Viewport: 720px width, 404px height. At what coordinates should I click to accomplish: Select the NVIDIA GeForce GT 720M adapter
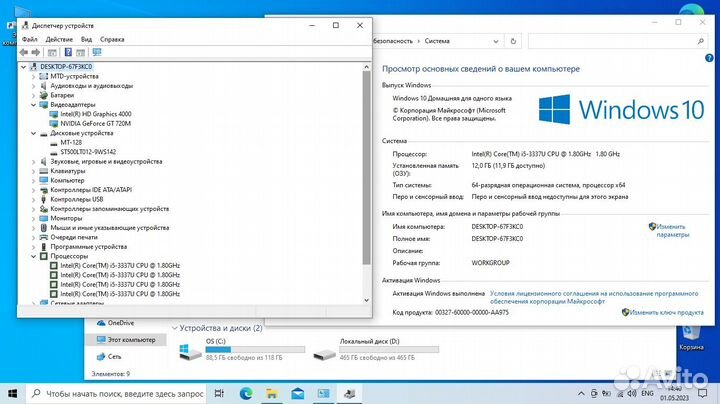click(96, 123)
